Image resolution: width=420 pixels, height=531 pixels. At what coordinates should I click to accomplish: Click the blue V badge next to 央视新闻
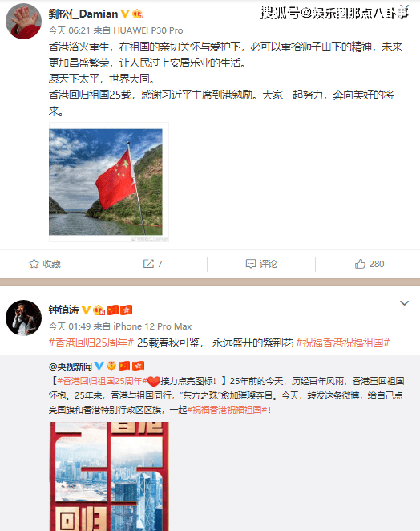point(99,366)
